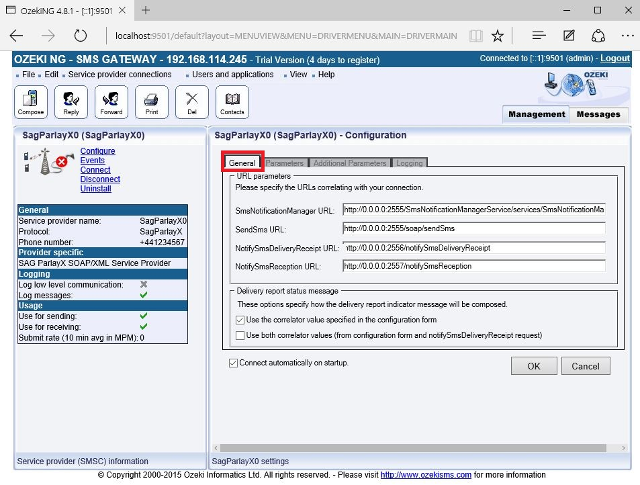Click the Disconnect link

pos(100,179)
